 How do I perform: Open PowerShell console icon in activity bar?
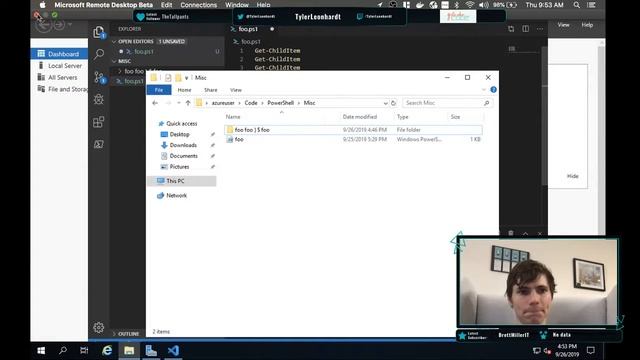coord(99,144)
